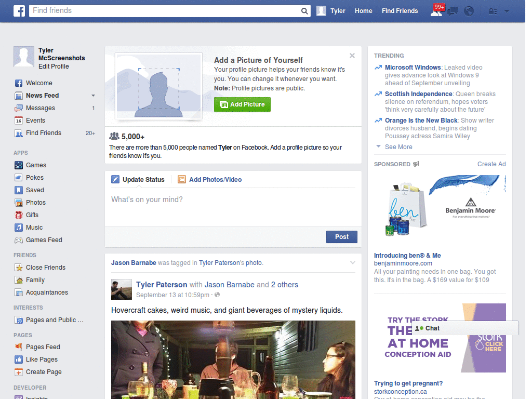Open the Close Friends star icon
Viewport: 532px width, 399px height.
19,268
